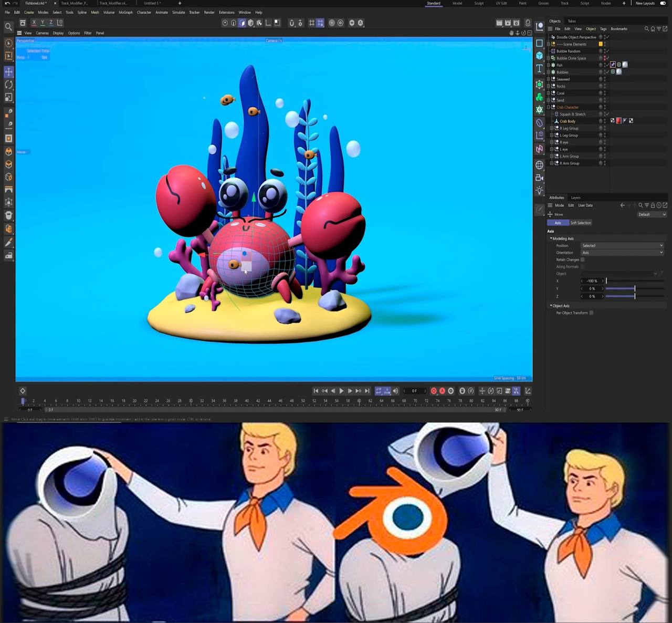The width and height of the screenshot is (672, 623).
Task: Open the search magnifier at top left
Action: click(x=8, y=26)
